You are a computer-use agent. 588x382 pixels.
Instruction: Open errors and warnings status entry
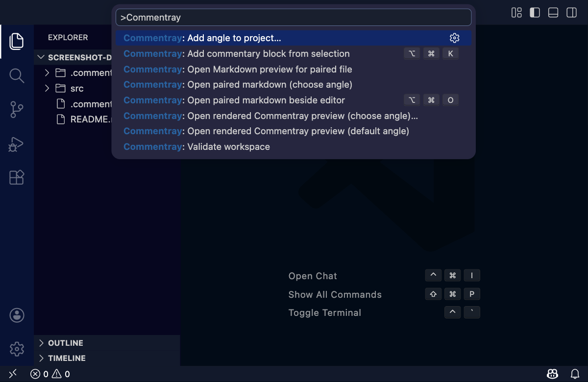(50, 374)
